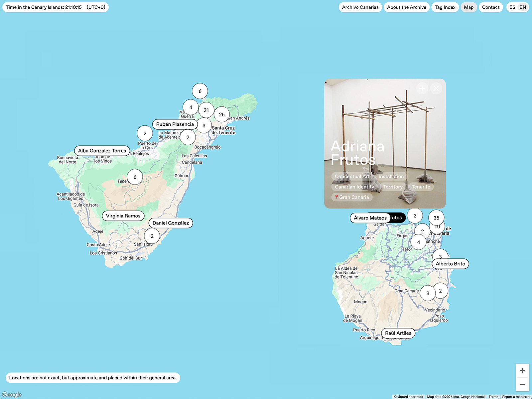Image resolution: width=532 pixels, height=399 pixels.
Task: Zoom in using the map plus control
Action: pos(522,370)
